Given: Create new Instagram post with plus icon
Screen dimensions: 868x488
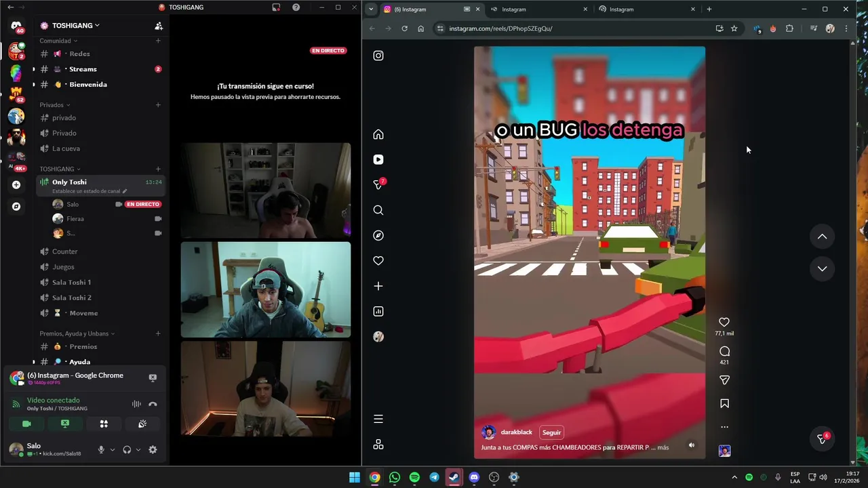Looking at the screenshot, I should click(x=378, y=286).
